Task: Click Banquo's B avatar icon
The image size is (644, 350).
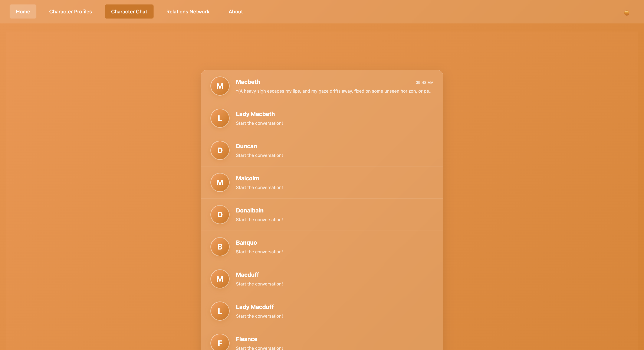Action: pos(220,247)
